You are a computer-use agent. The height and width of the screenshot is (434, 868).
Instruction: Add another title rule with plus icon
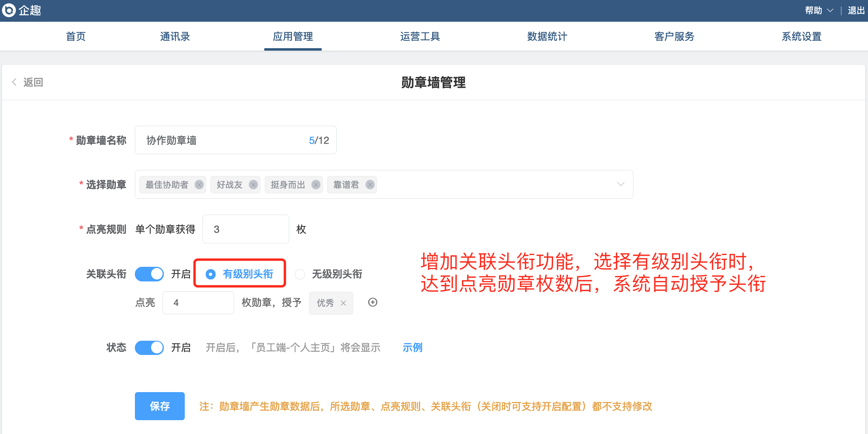coord(373,302)
